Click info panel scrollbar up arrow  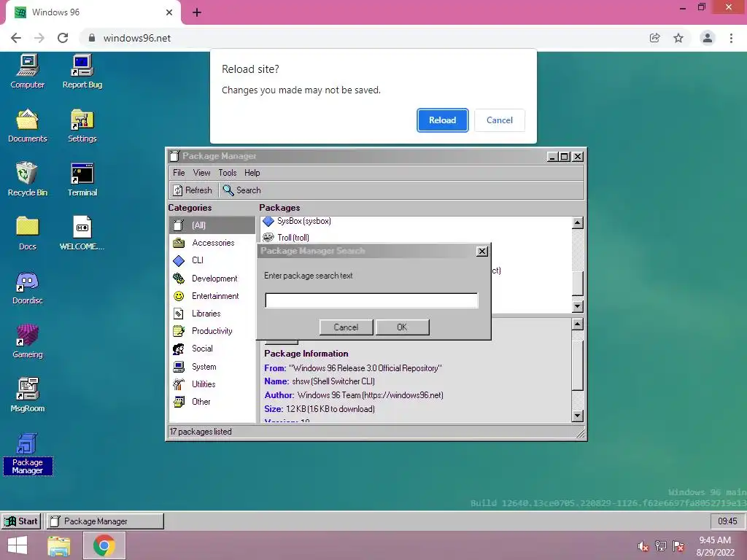click(577, 324)
